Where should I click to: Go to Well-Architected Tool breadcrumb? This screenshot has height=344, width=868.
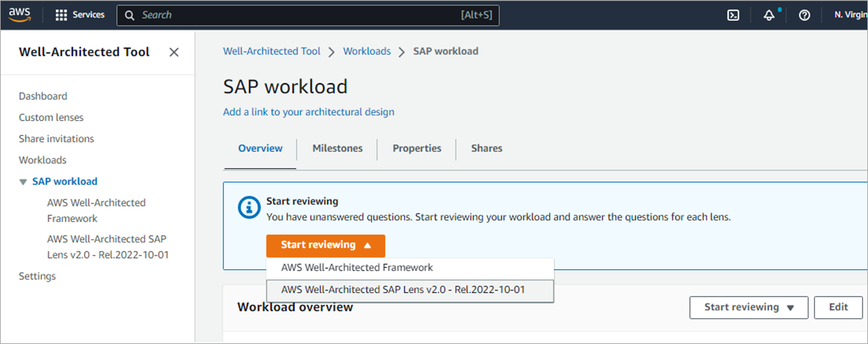pyautogui.click(x=272, y=51)
